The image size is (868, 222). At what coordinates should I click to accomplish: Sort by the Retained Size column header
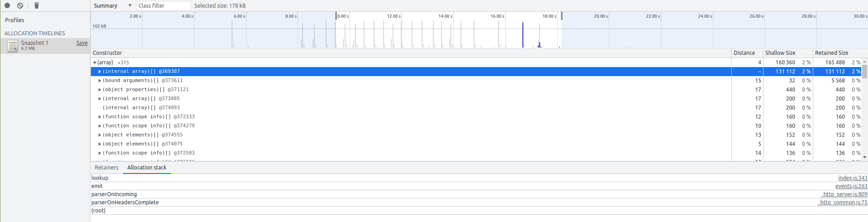pos(831,53)
